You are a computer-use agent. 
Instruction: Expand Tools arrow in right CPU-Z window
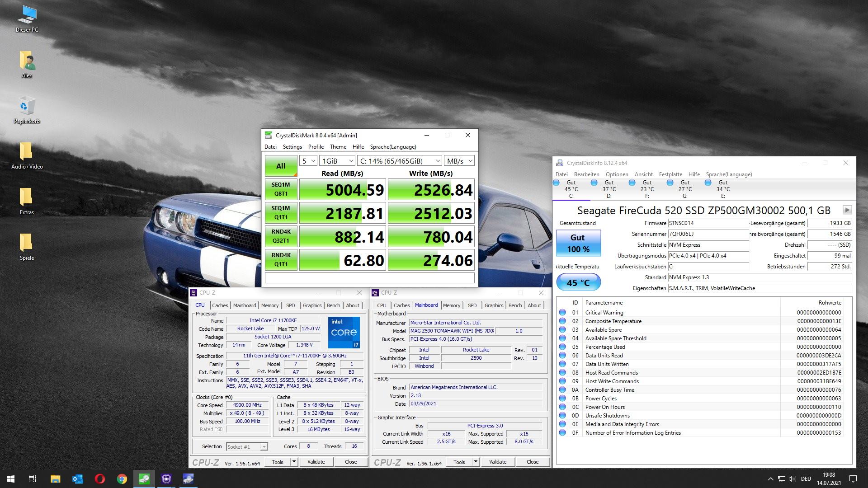coord(476,462)
